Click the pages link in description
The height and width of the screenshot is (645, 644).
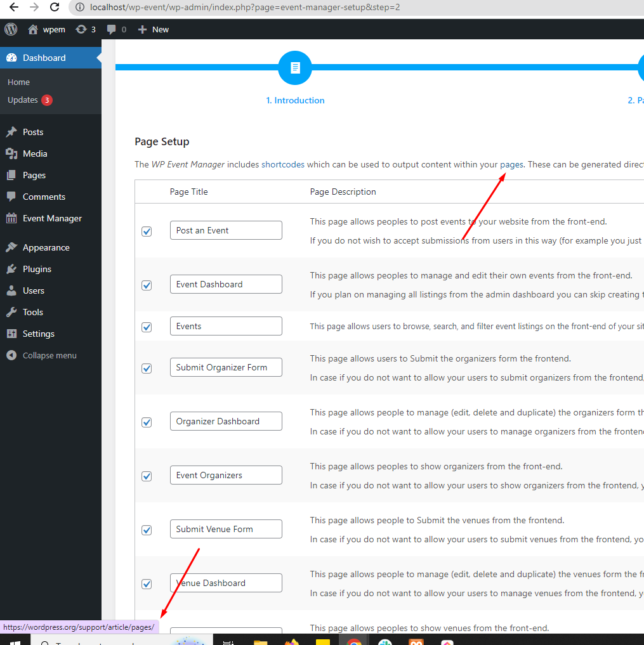[511, 164]
